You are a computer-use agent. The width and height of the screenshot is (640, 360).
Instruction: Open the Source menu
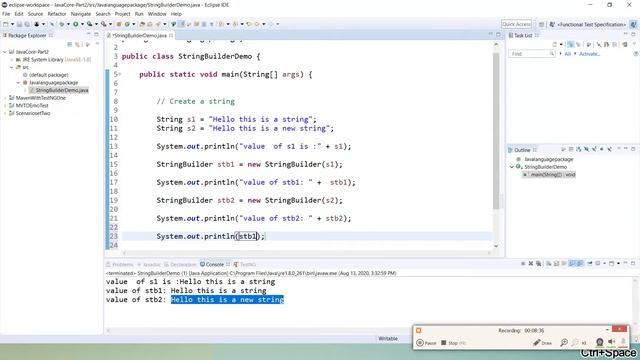coord(35,14)
